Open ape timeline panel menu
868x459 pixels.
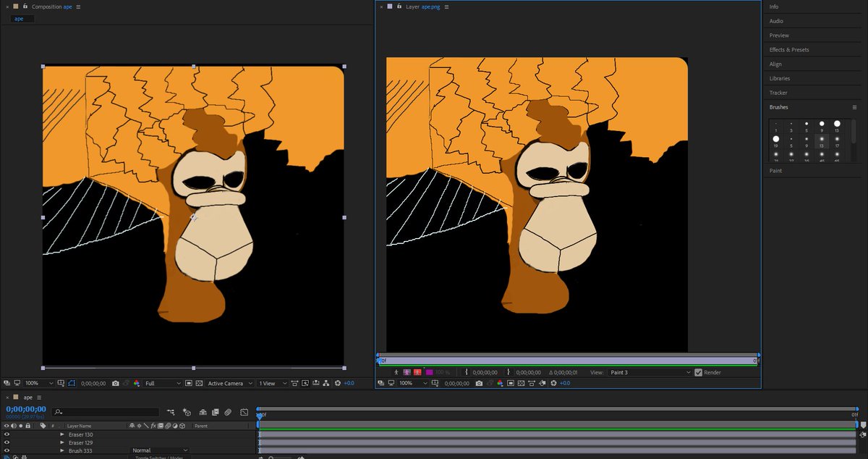(x=38, y=397)
